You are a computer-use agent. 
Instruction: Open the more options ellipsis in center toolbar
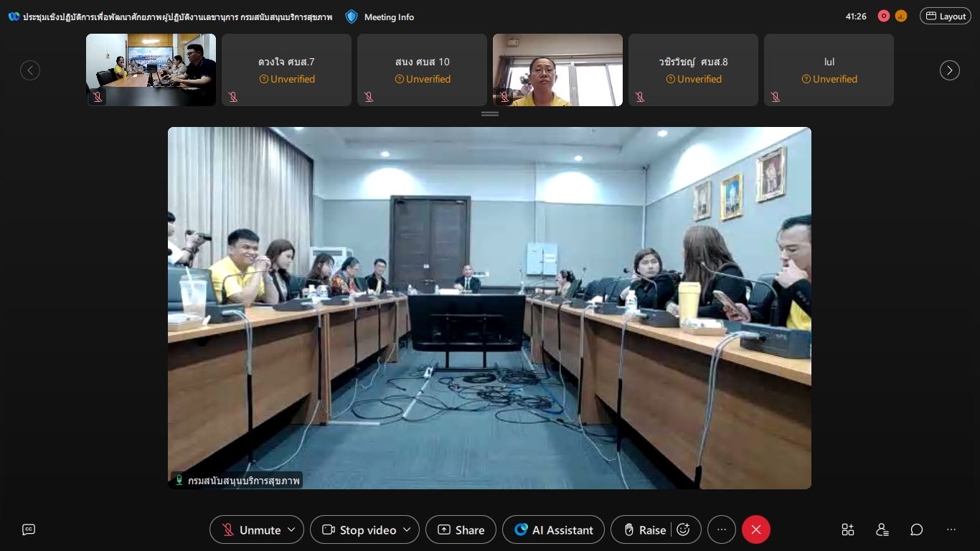(x=722, y=529)
